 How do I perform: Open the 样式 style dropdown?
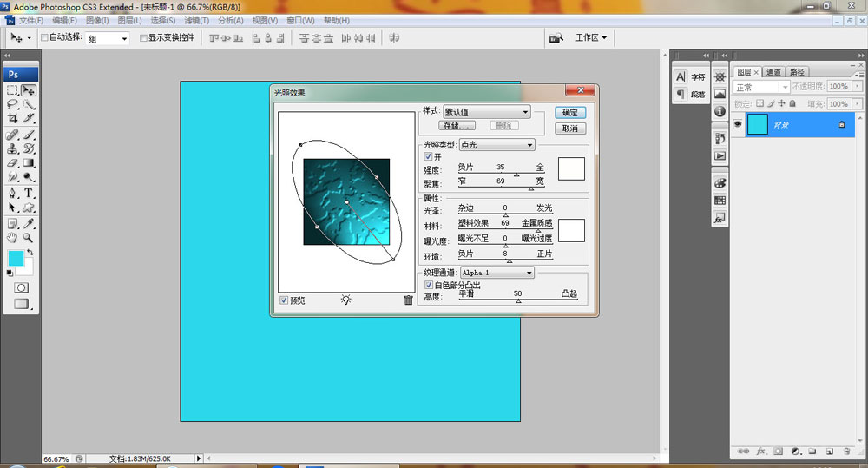tap(487, 112)
